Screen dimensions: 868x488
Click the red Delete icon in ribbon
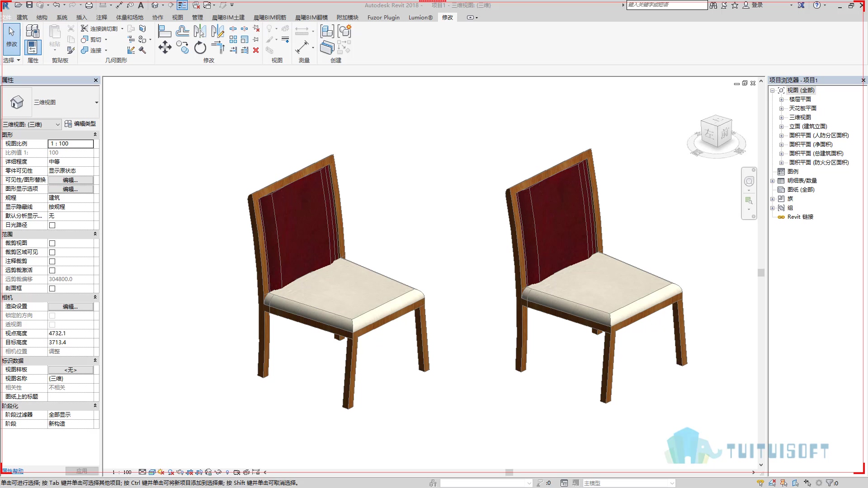tap(256, 50)
